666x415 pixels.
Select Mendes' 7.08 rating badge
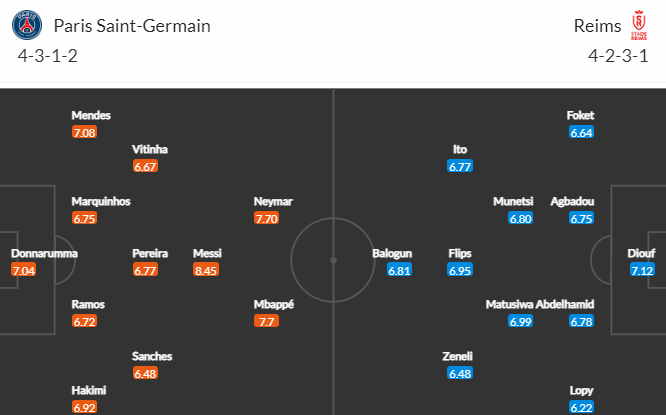[85, 133]
